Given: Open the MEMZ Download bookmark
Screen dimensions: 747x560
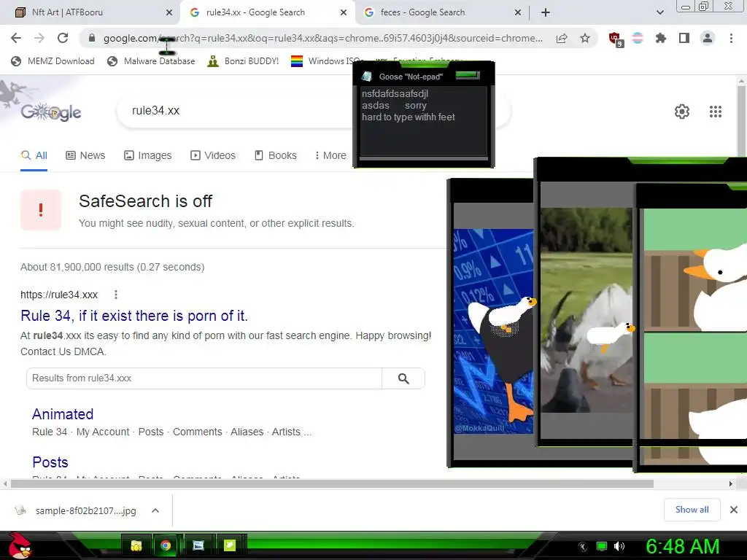Looking at the screenshot, I should coord(53,61).
